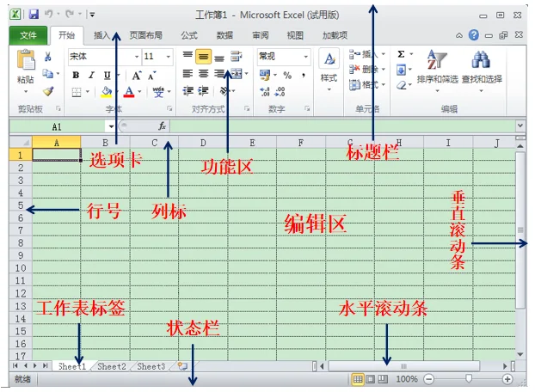The image size is (535, 392).
Task: Click the Cut scissors icon
Action: click(x=48, y=57)
